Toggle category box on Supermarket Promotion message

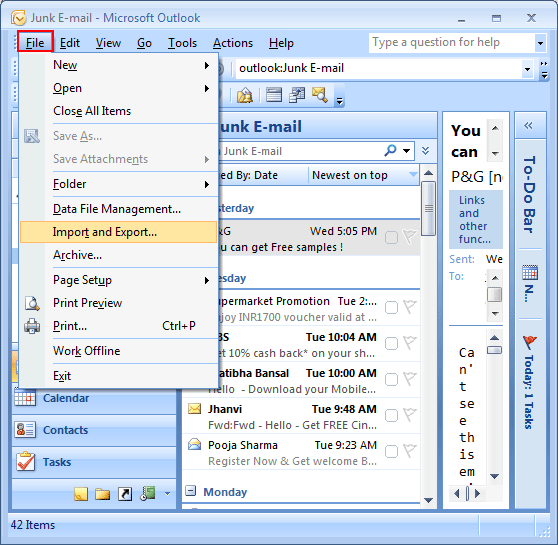(391, 308)
